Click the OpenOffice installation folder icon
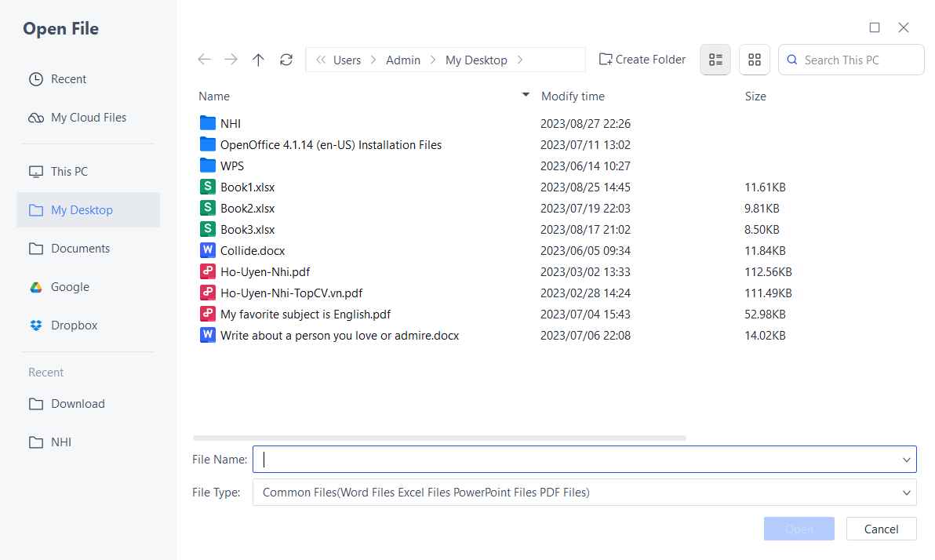 208,144
